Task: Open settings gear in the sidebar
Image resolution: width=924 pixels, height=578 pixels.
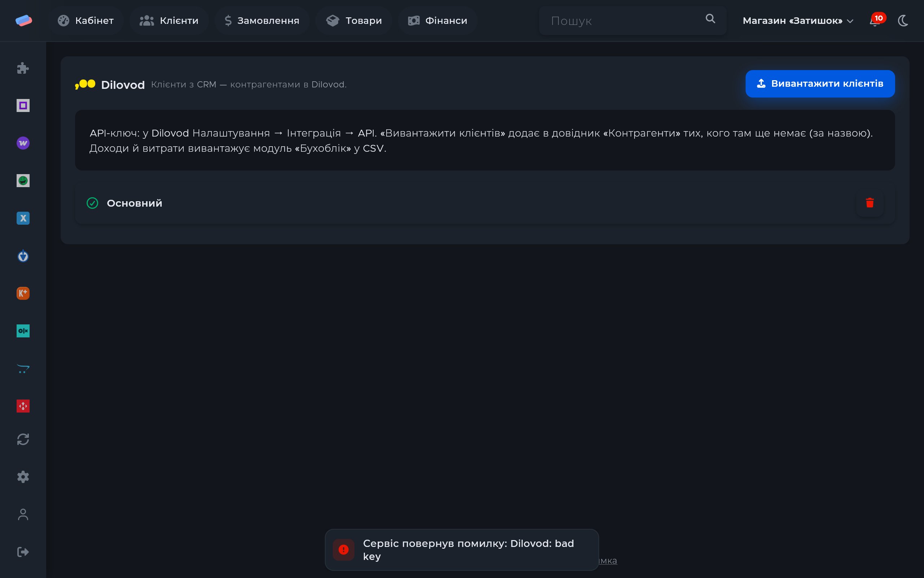Action: [x=23, y=477]
